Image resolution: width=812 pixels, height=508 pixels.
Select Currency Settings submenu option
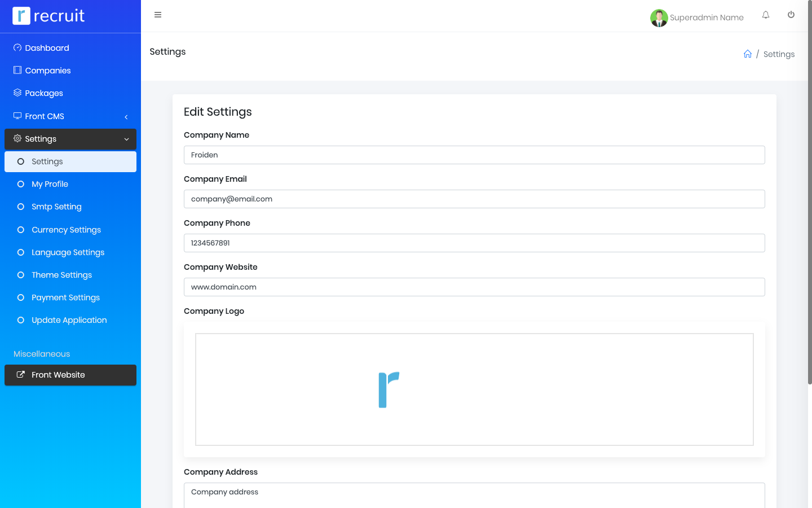click(66, 230)
